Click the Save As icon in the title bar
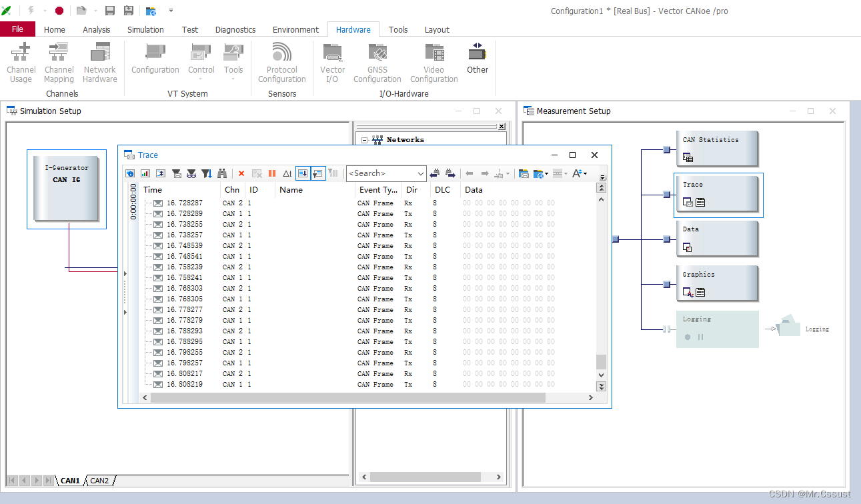This screenshot has width=861, height=504. coord(129,11)
